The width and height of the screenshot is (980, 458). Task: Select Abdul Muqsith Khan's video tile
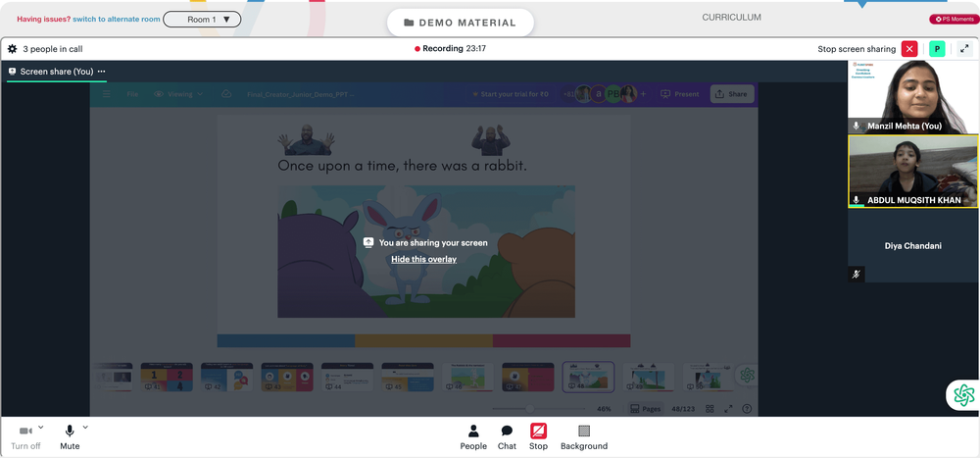pos(913,172)
